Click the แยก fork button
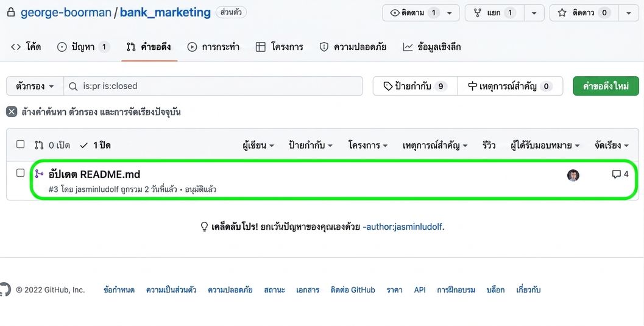The width and height of the screenshot is (644, 326). [495, 13]
